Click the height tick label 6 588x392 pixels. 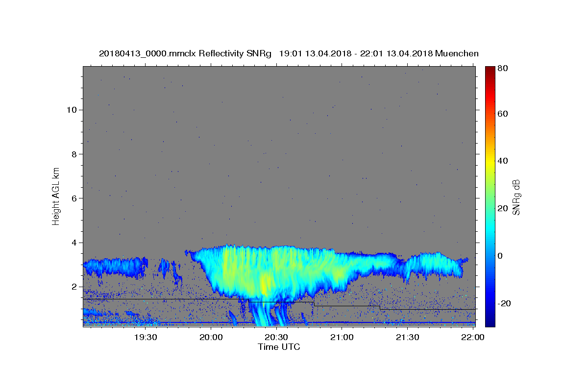[74, 198]
